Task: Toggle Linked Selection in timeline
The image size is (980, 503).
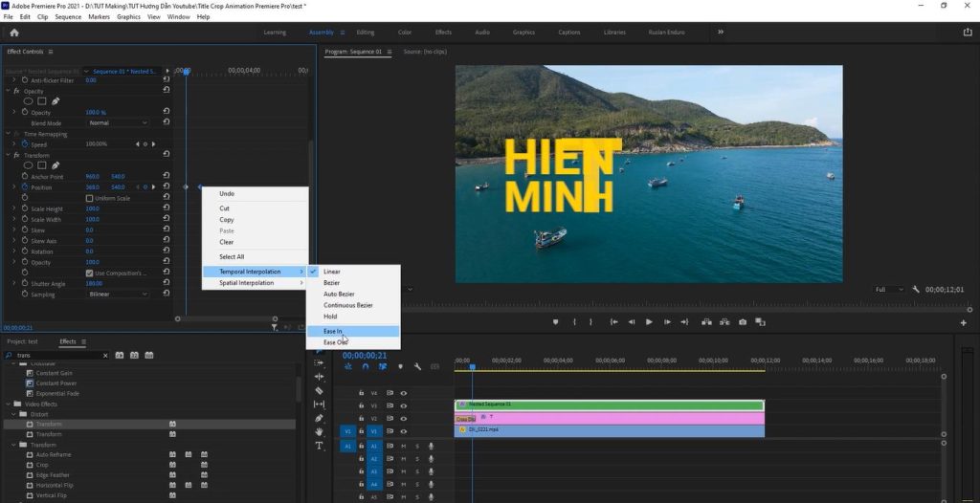Action: 383,367
